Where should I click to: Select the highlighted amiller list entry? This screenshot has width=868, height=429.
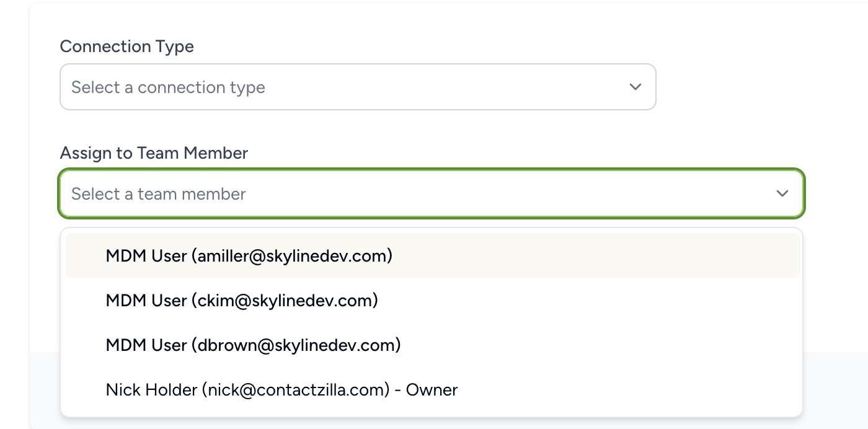(x=433, y=255)
